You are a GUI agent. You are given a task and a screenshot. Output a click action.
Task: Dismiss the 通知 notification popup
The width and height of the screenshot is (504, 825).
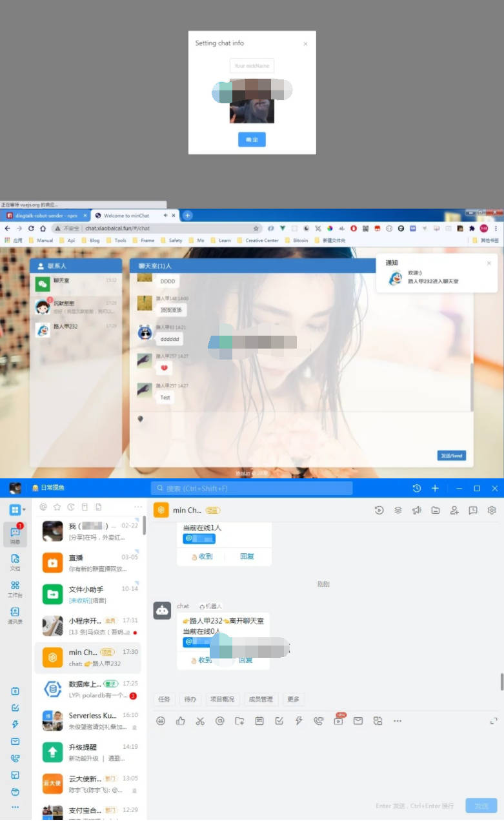[489, 263]
